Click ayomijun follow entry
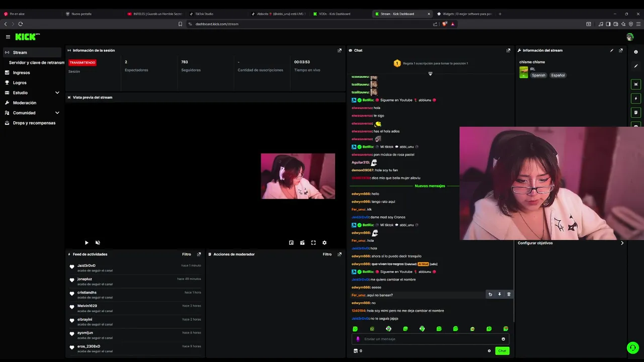This screenshot has width=644, height=362. pyautogui.click(x=135, y=335)
